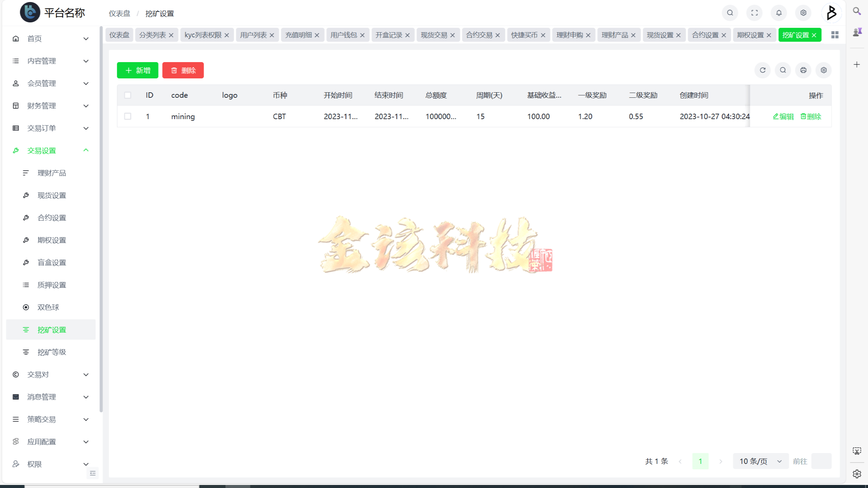Click page number 1 in pagination
The width and height of the screenshot is (868, 488).
tap(701, 461)
